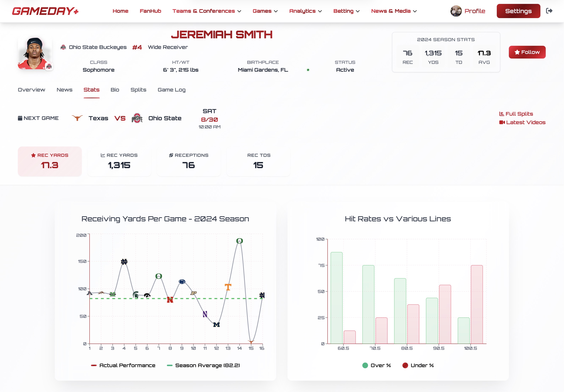564x392 pixels.
Task: Open FanHub from the navigation bar
Action: click(150, 11)
